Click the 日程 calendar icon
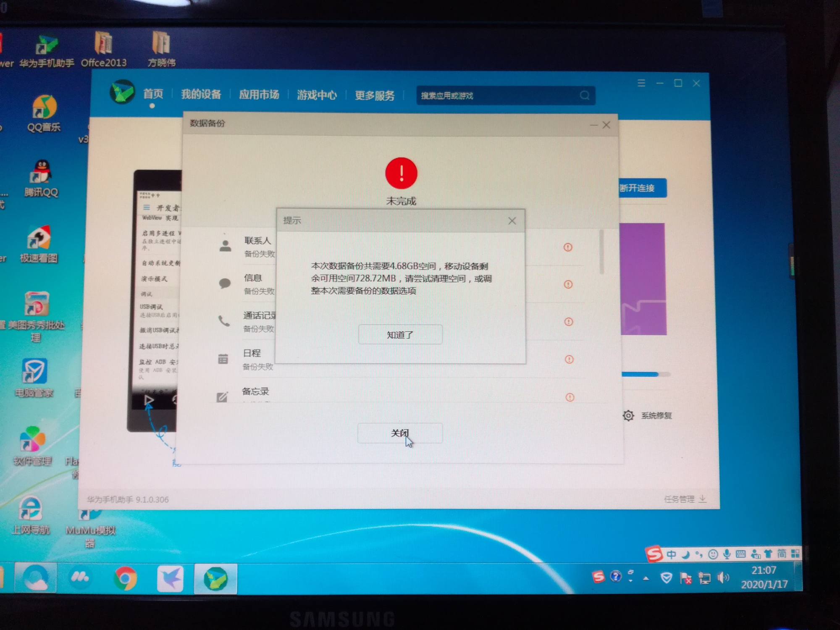The height and width of the screenshot is (630, 840). point(224,359)
